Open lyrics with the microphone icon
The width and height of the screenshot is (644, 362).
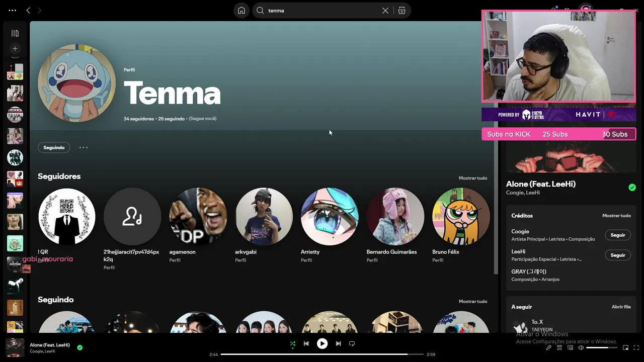point(549,348)
